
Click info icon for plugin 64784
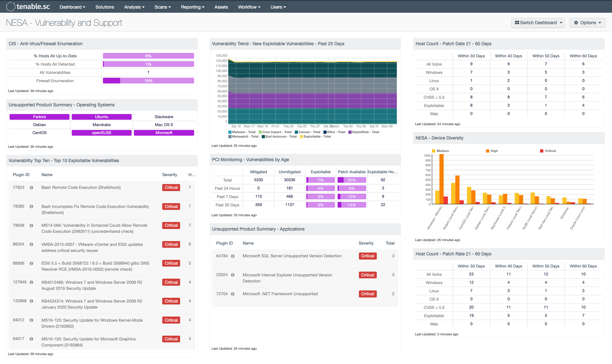tap(233, 256)
